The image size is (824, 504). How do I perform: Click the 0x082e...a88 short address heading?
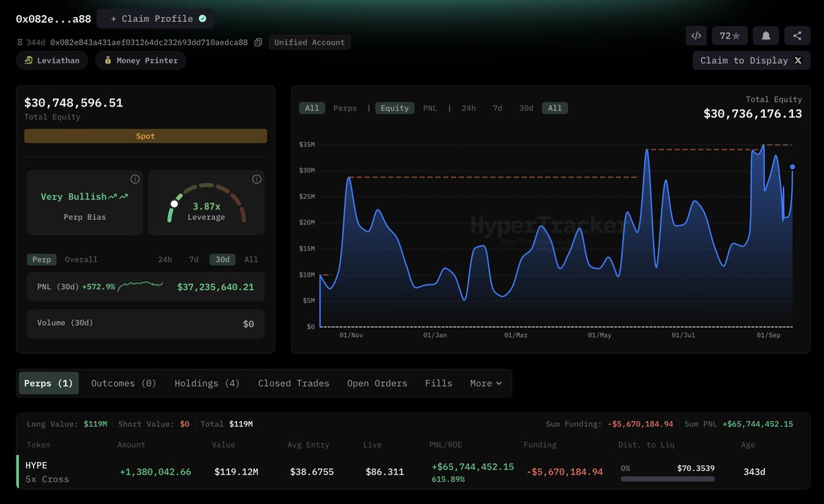point(54,19)
